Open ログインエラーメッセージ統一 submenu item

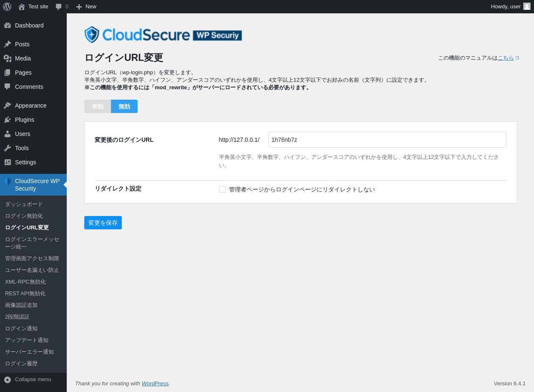pyautogui.click(x=33, y=243)
